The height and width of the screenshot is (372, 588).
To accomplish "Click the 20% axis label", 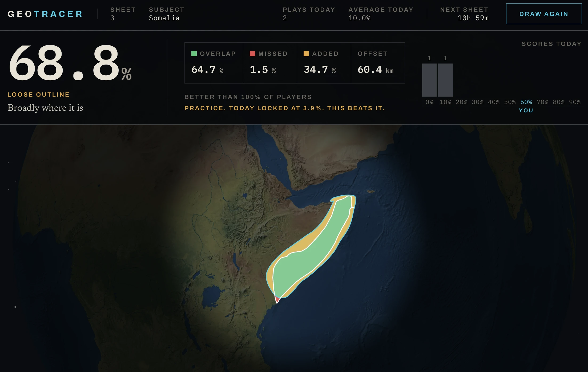I will coord(462,102).
